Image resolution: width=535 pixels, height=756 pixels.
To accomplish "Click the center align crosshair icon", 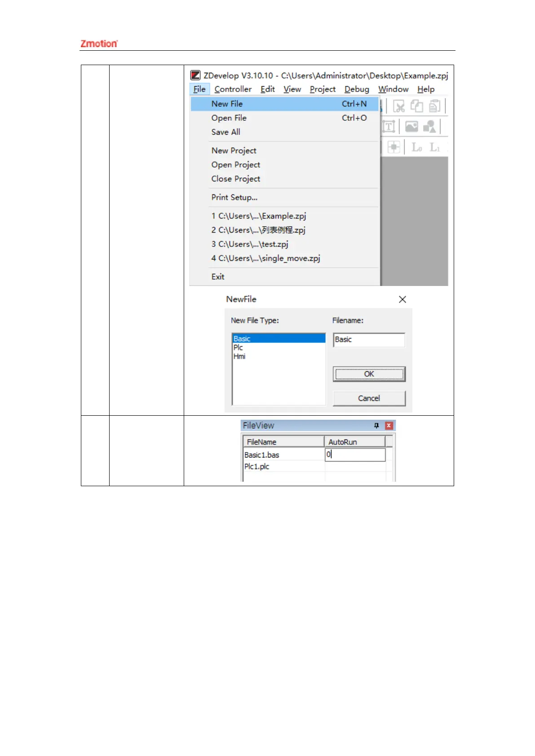I will [x=394, y=147].
